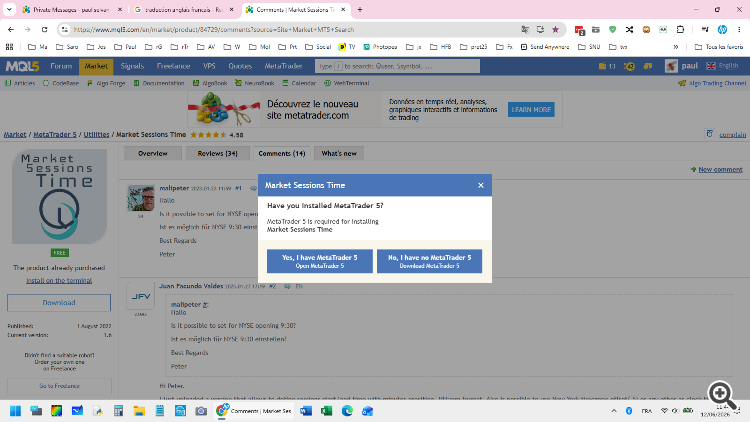The width and height of the screenshot is (750, 422).
Task: Go back in browser history
Action: coord(11,30)
